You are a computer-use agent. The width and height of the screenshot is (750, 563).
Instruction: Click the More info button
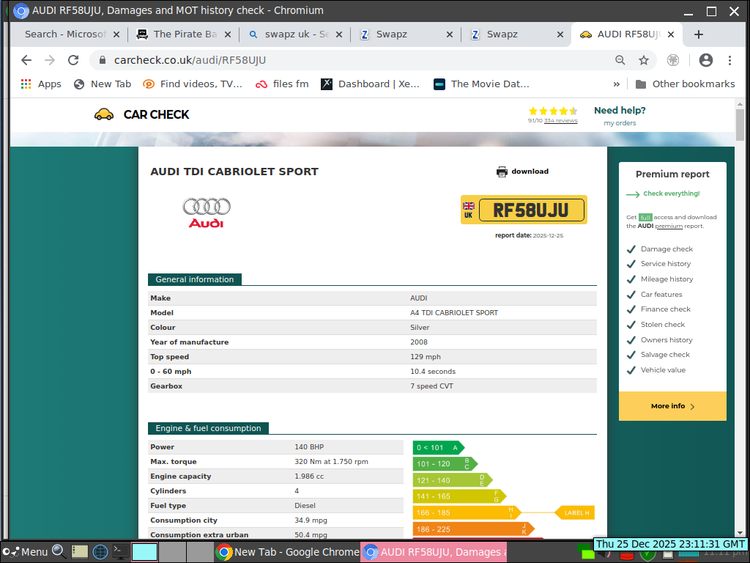click(x=672, y=406)
